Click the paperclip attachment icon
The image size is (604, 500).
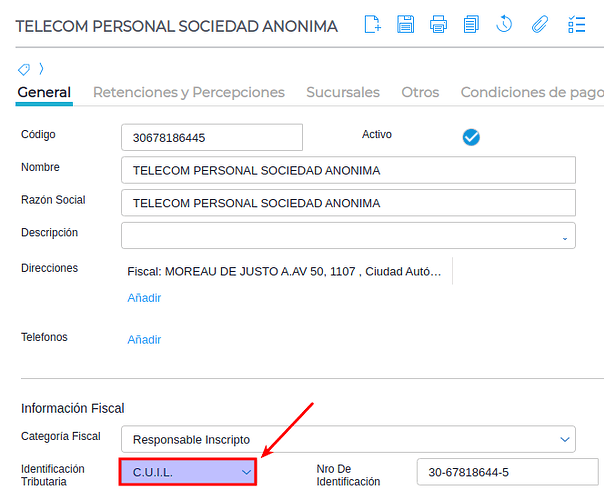(x=539, y=25)
